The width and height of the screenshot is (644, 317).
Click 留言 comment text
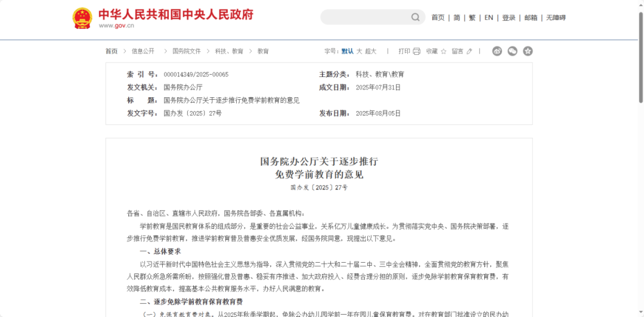[457, 51]
